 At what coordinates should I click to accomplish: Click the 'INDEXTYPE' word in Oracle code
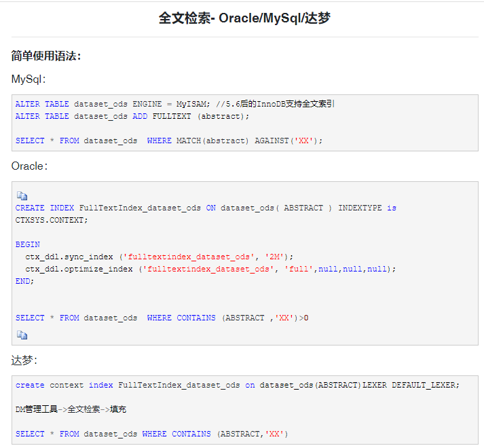point(360,208)
